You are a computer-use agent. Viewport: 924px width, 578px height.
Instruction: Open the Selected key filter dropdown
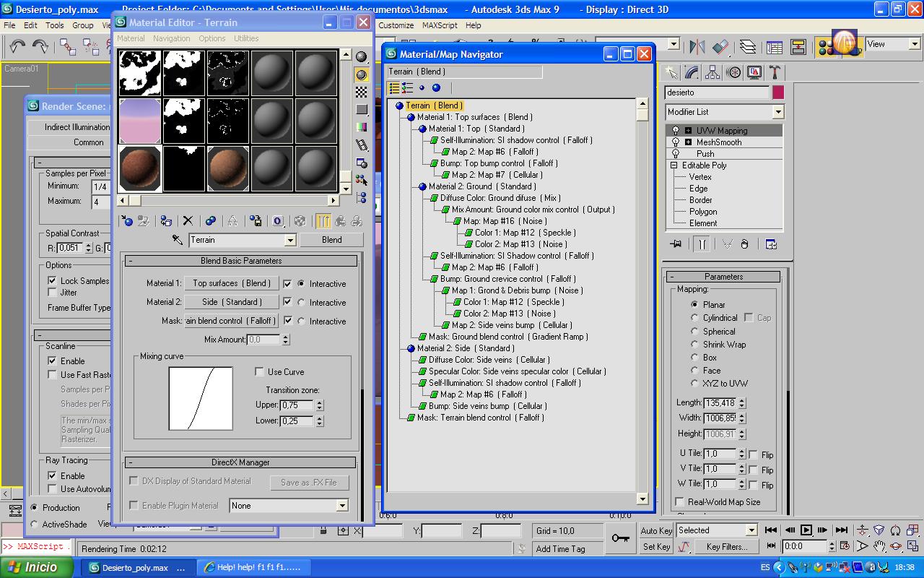751,530
